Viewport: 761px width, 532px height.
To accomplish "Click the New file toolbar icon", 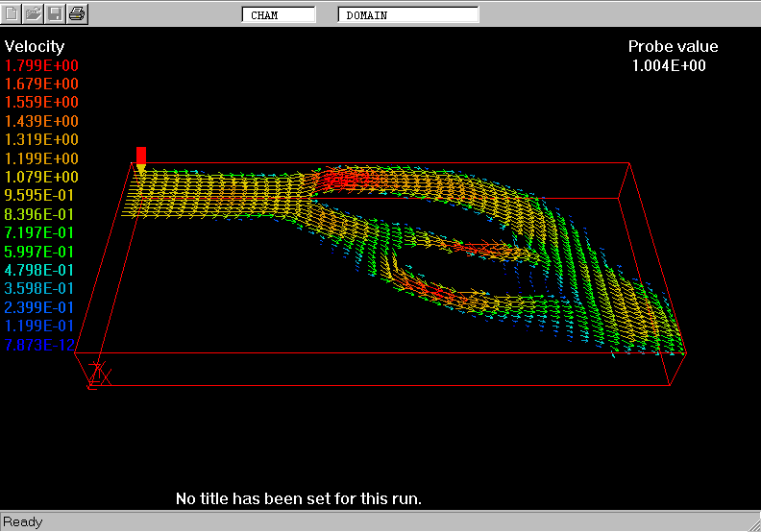I will click(x=12, y=13).
